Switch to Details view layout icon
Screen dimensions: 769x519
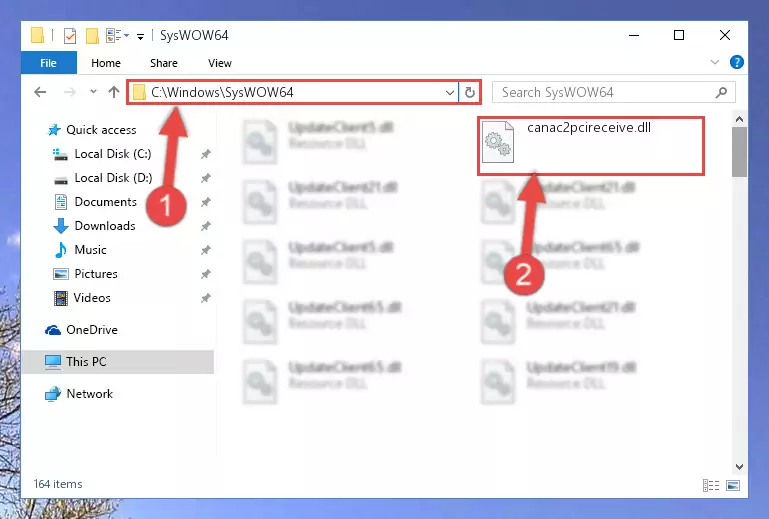coord(711,485)
